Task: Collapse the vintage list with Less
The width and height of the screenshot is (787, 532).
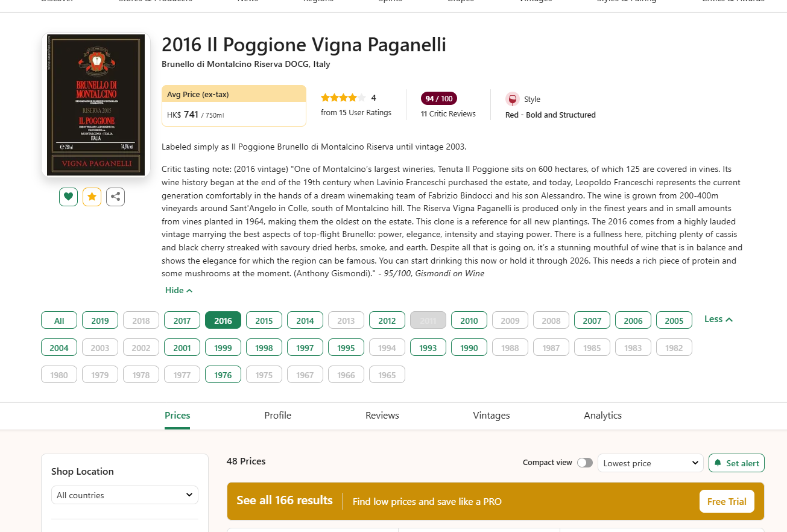Action: tap(718, 319)
